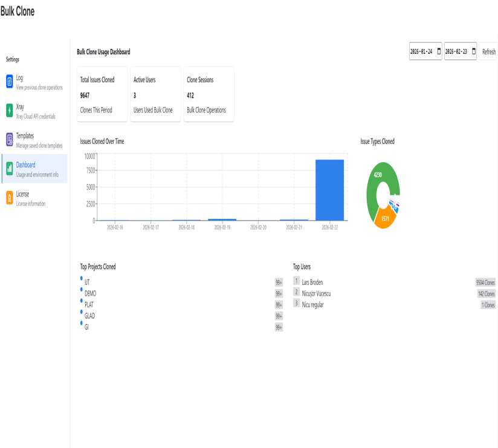
Task: Click the Dashboard bar chart icon
Action: pos(10,169)
